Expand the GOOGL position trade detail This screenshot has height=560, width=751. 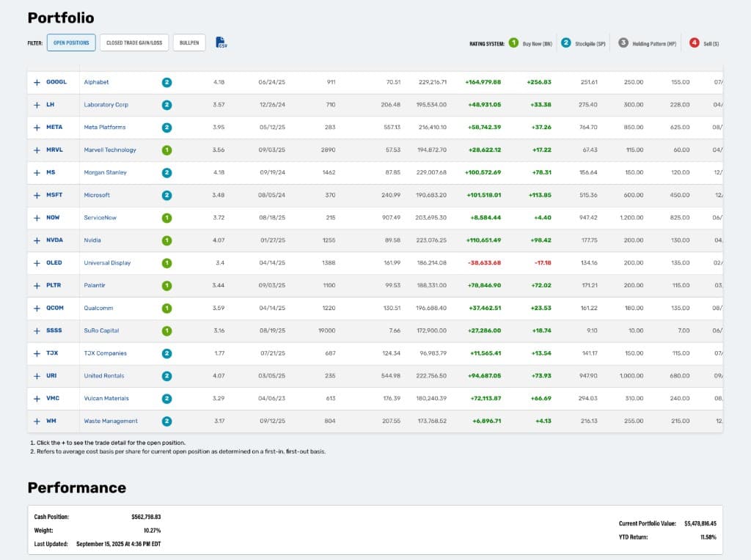[x=37, y=82]
